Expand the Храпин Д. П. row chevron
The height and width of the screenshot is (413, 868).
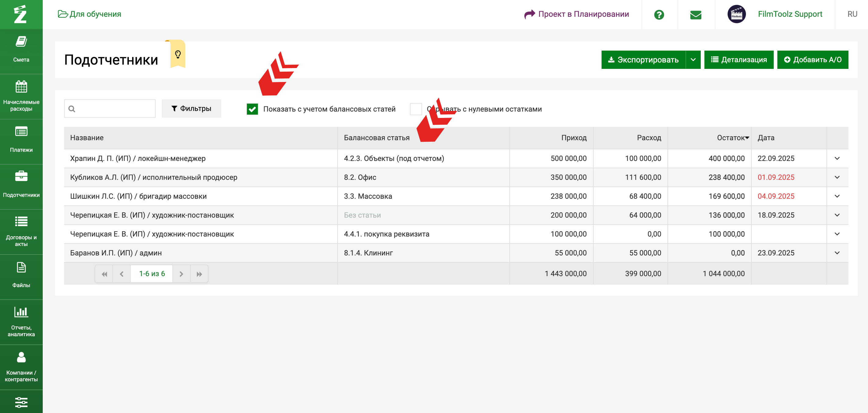(x=837, y=158)
